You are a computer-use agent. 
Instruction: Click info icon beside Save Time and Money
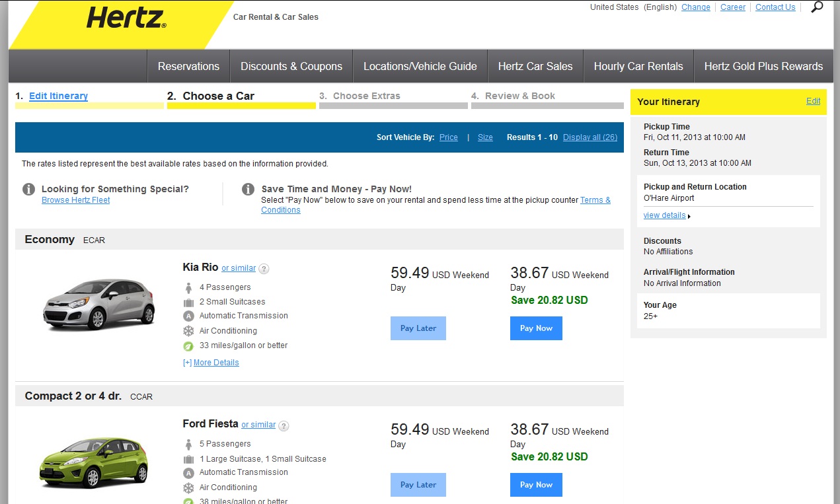point(248,190)
